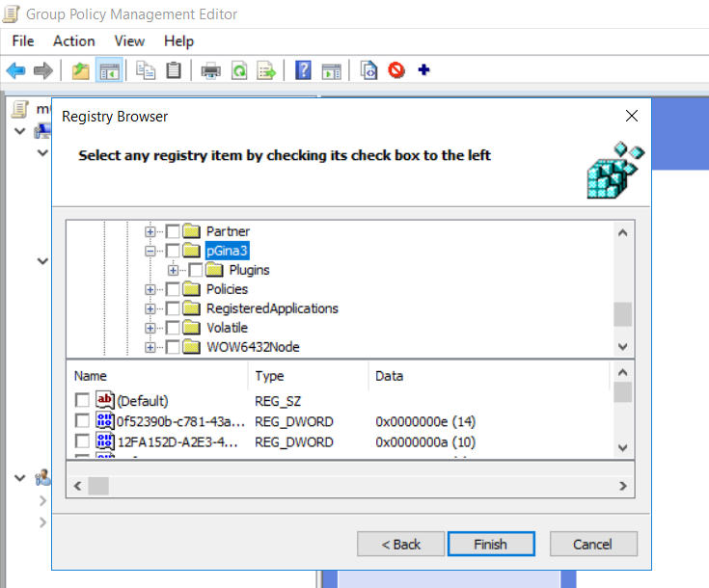Click the Plugins folder icon
The image size is (709, 588).
pyautogui.click(x=214, y=270)
